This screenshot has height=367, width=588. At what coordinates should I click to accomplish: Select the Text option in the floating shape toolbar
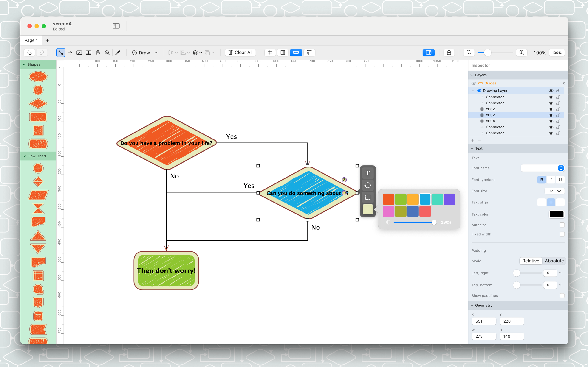point(368,173)
